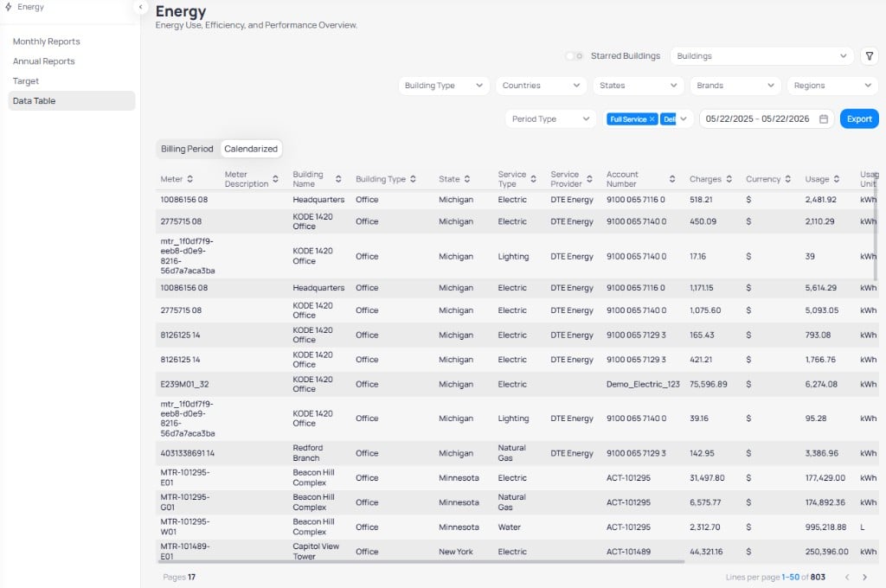
Task: Expand the service tags dropdown chevron
Action: (684, 119)
